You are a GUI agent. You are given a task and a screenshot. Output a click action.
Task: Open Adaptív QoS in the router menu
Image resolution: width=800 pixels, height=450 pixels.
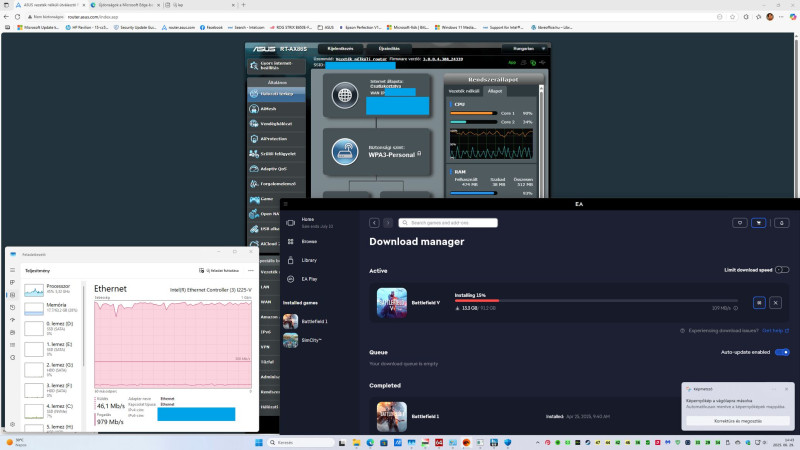(x=277, y=168)
